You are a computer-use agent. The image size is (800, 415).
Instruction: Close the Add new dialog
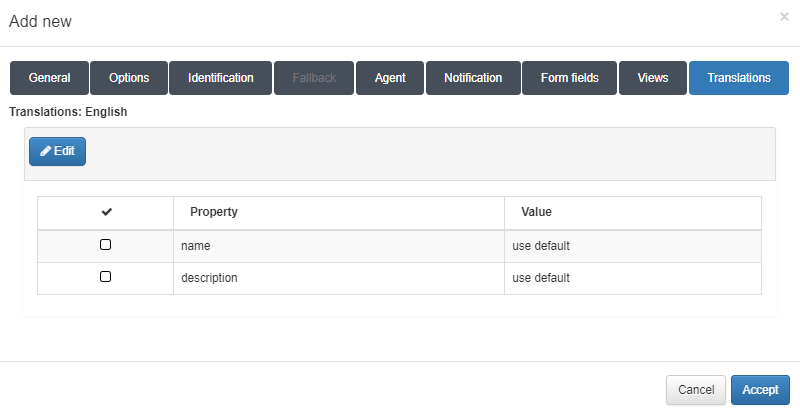tap(783, 17)
